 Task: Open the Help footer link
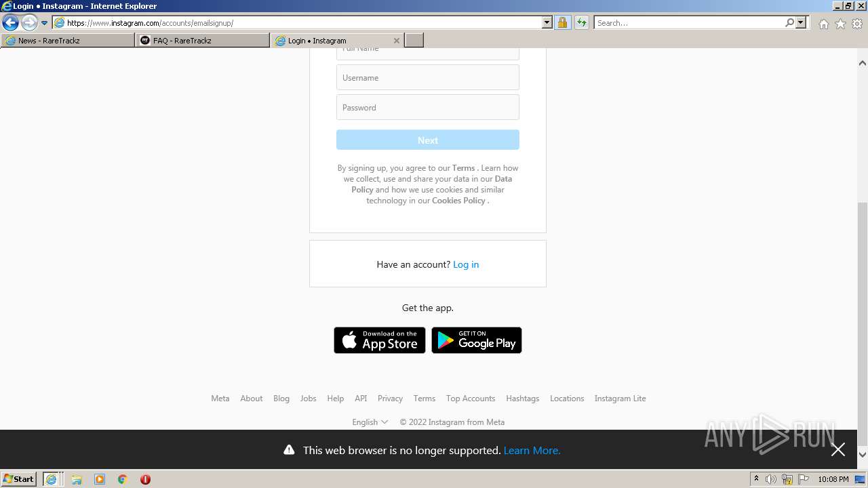pos(336,399)
